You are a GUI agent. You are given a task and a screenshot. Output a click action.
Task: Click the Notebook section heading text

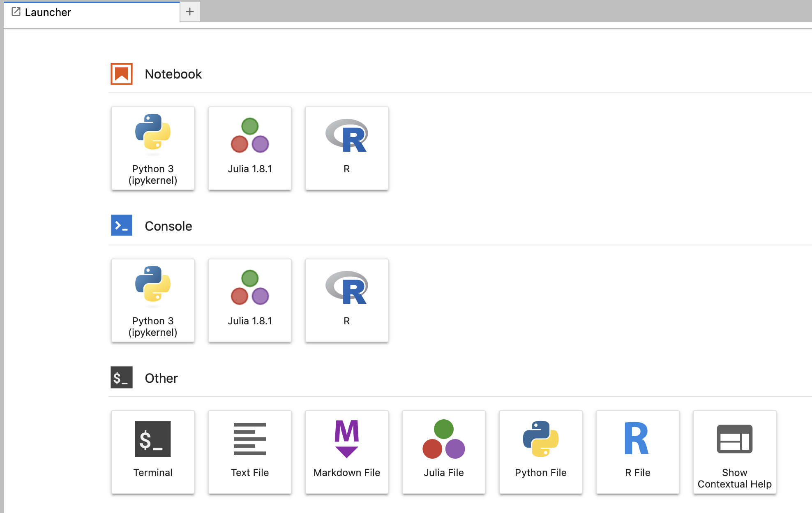(173, 74)
